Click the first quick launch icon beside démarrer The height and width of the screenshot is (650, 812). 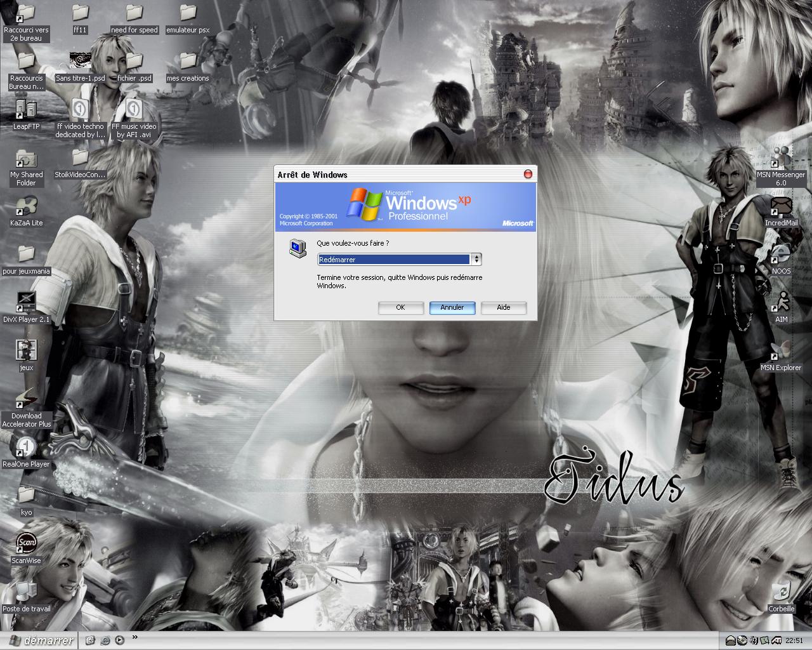click(90, 640)
